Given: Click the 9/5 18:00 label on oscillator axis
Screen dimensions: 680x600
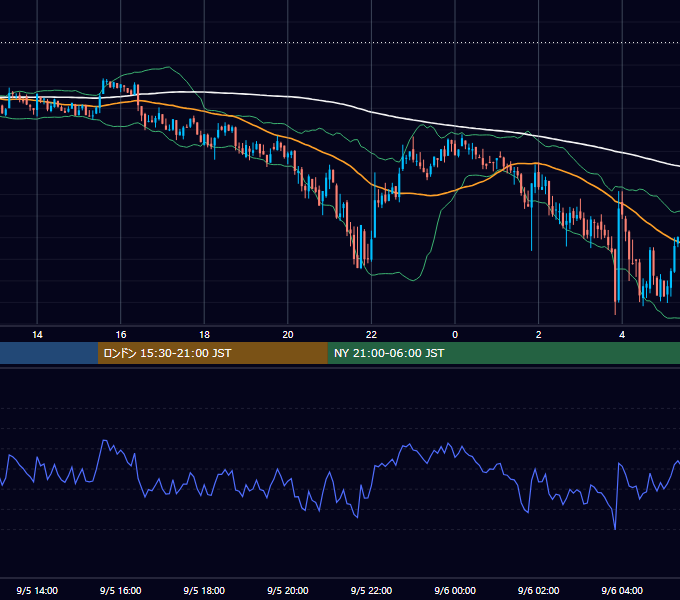Looking at the screenshot, I should click(x=204, y=590).
